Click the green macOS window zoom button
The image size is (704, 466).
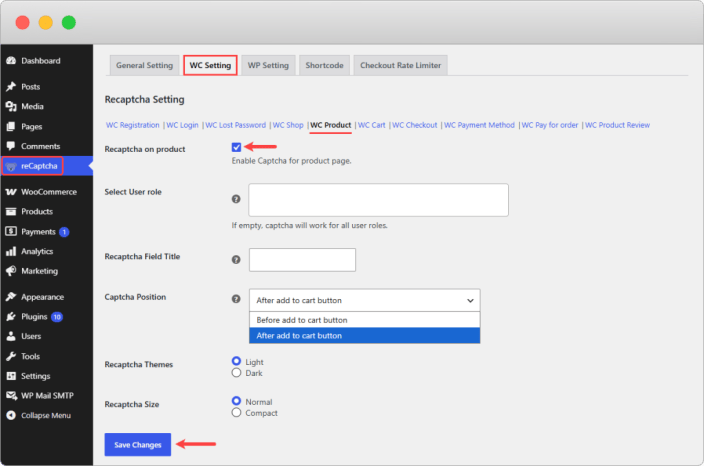point(69,22)
